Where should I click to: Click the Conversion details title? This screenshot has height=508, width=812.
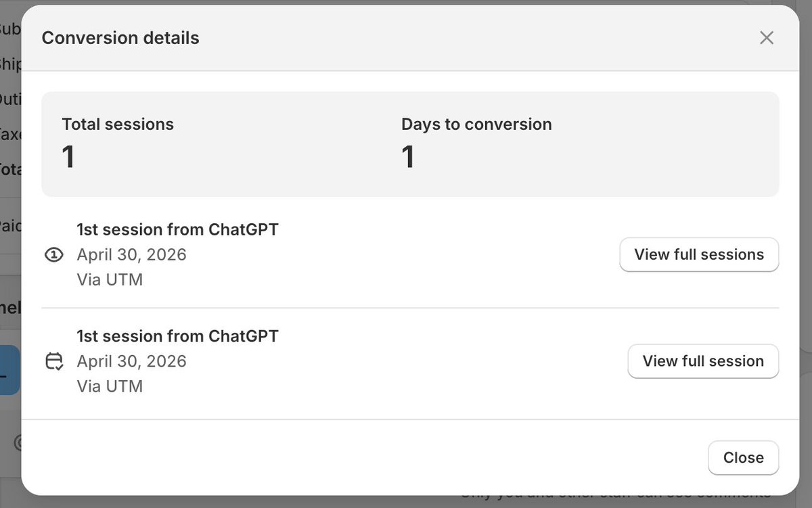click(120, 38)
